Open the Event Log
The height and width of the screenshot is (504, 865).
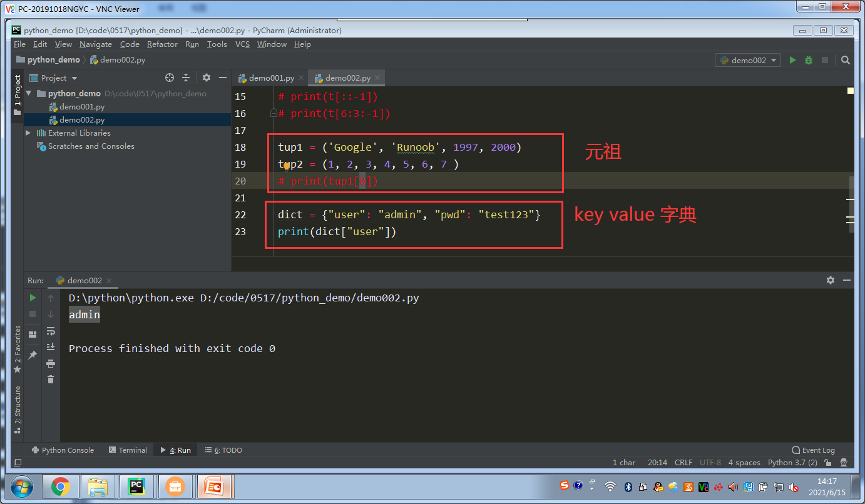click(x=814, y=450)
